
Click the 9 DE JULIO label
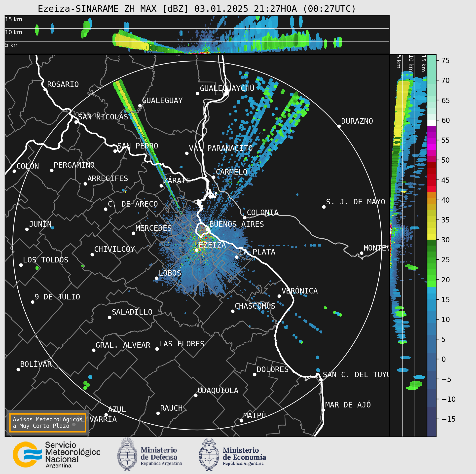[57, 297]
